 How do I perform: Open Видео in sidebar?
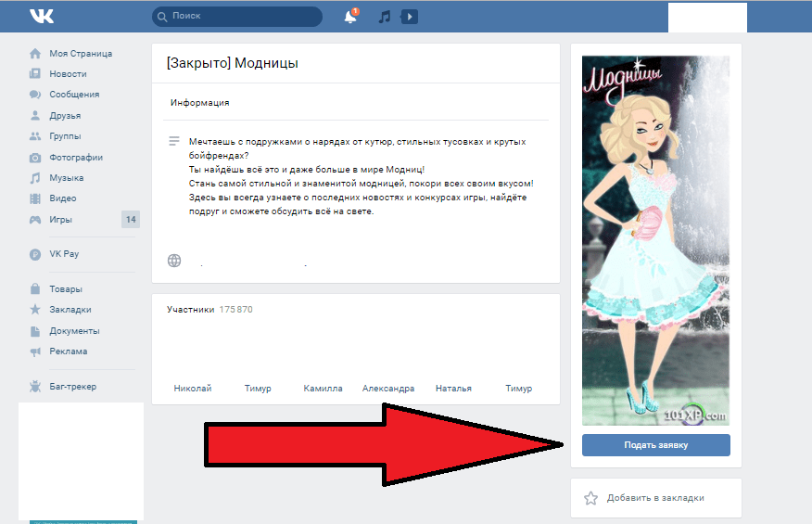coord(63,198)
